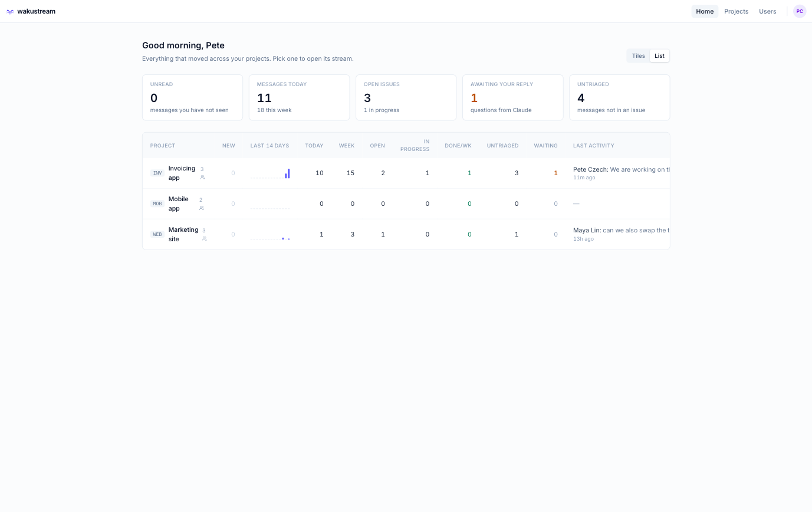Click the Invoicing app 14-day sparkline
The image size is (812, 512).
(270, 173)
